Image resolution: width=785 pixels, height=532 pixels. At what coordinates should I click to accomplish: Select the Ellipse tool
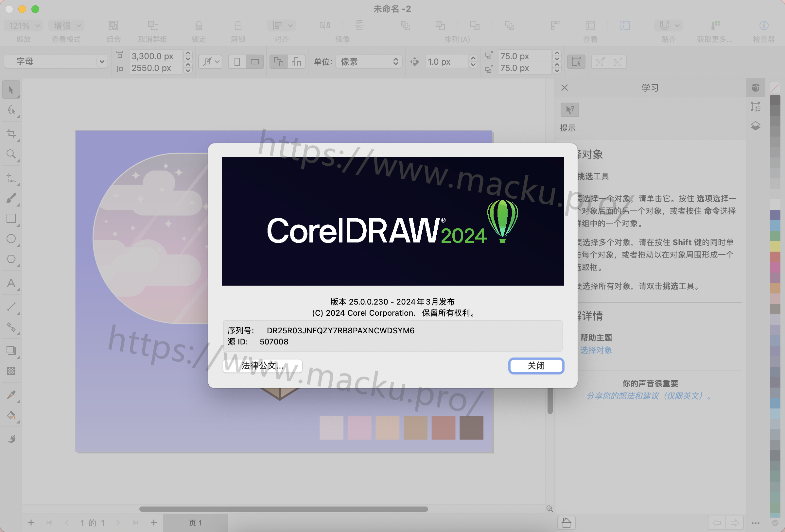click(x=11, y=239)
